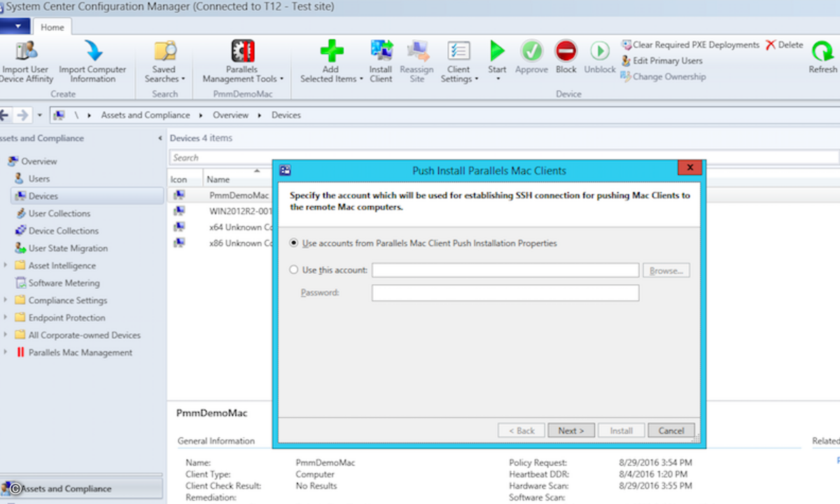This screenshot has width=840, height=504.
Task: Click the red Block icon
Action: coord(566,50)
